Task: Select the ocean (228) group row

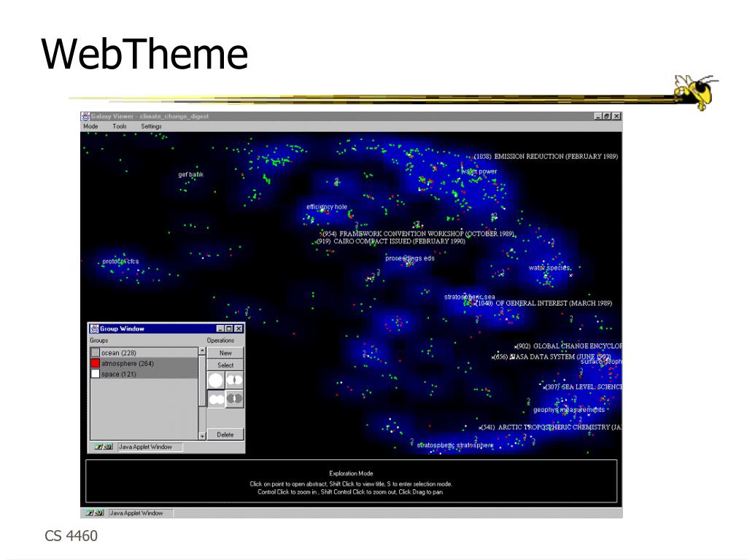Action: (x=144, y=353)
